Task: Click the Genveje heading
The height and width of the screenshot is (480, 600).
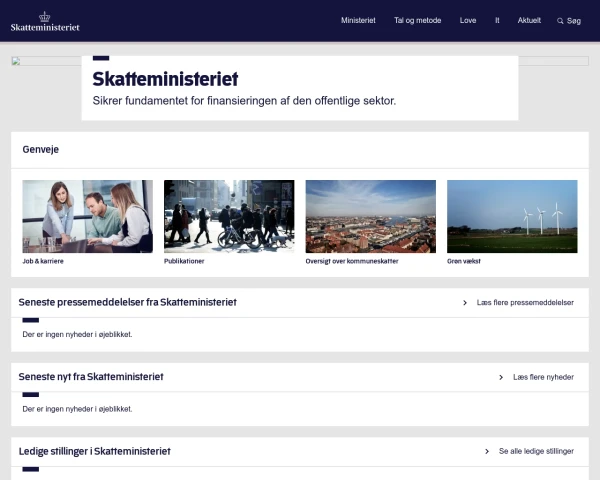Action: point(41,149)
